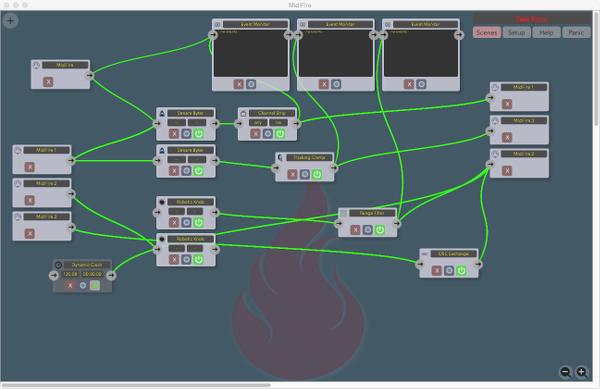Toggle power on the OSC Exchange module
Viewport: 600px width, 389px height.
(461, 271)
